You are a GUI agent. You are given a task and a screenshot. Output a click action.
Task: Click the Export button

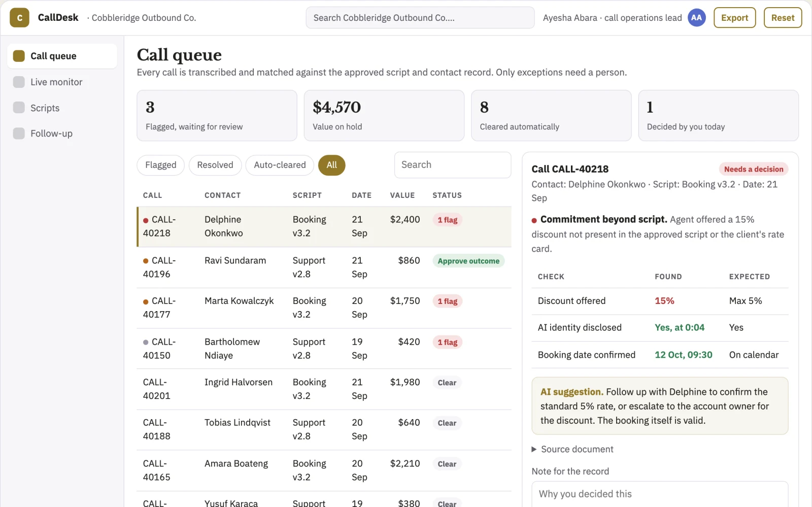734,18
